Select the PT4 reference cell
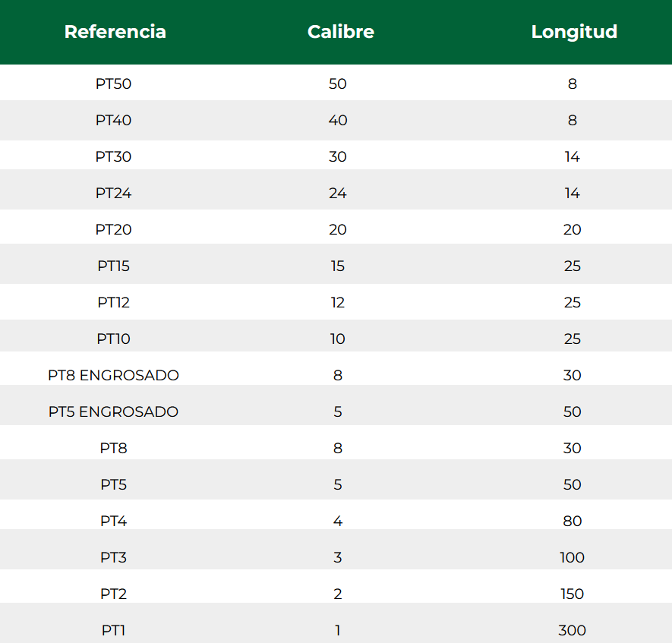This screenshot has height=643, width=672. point(113,521)
